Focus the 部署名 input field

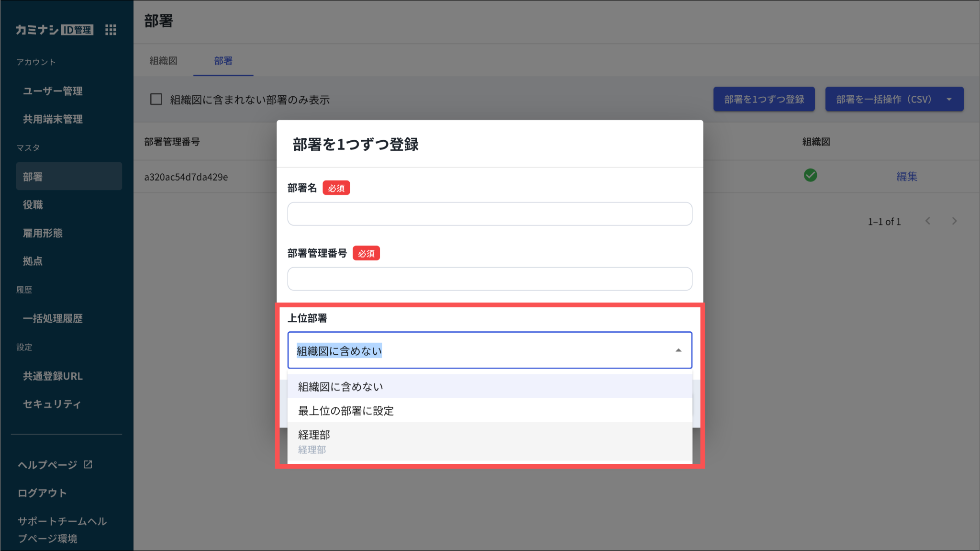[490, 214]
